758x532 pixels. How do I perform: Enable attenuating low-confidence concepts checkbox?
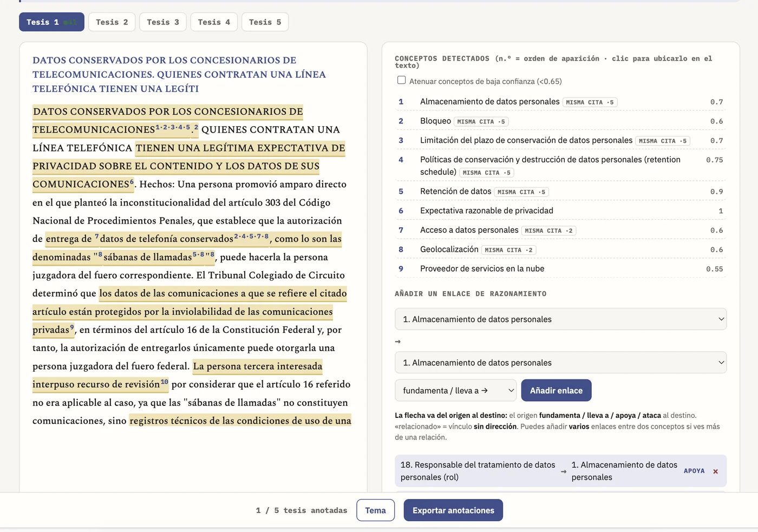point(401,80)
